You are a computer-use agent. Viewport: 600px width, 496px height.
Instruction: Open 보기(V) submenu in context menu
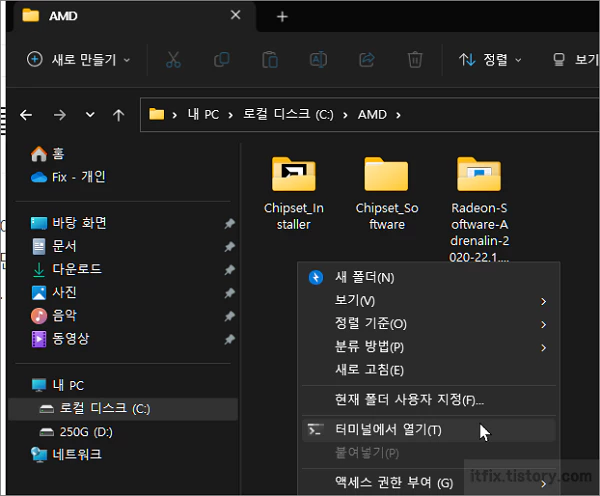[x=429, y=301]
